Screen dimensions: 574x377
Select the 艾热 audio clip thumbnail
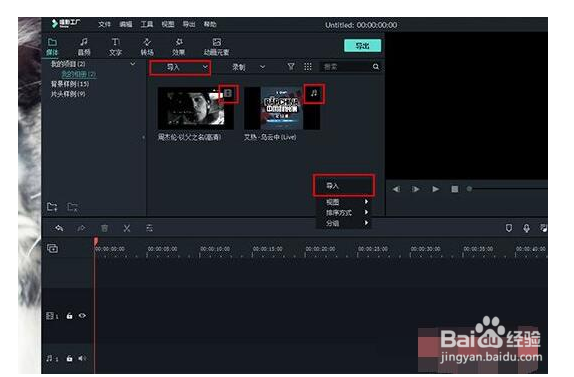[282, 108]
